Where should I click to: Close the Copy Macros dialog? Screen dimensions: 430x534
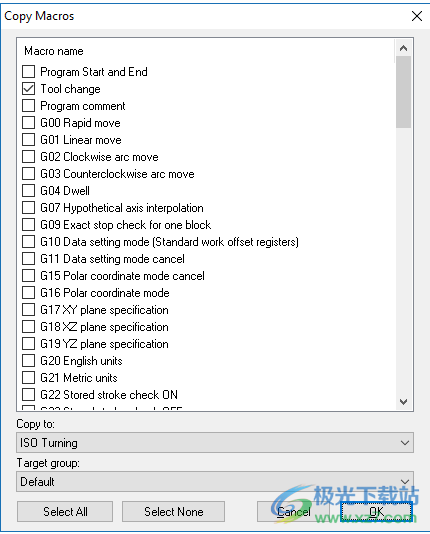click(x=417, y=16)
